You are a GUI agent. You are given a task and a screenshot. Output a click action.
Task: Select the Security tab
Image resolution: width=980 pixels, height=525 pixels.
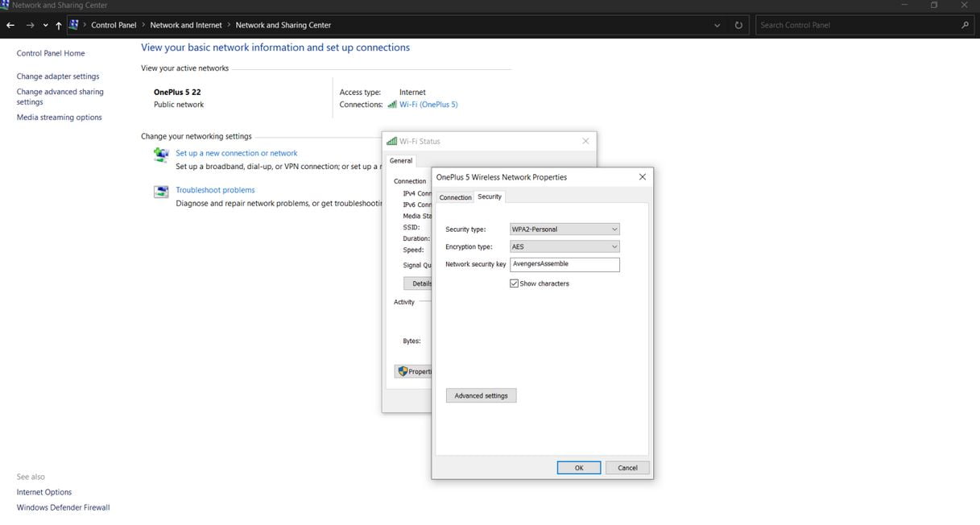[x=490, y=196]
